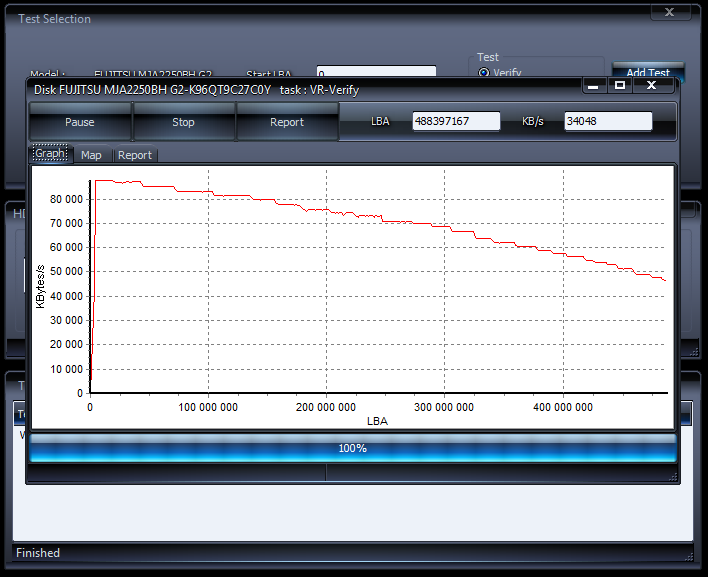Open the Report button in toolbar
708x577 pixels.
point(287,122)
